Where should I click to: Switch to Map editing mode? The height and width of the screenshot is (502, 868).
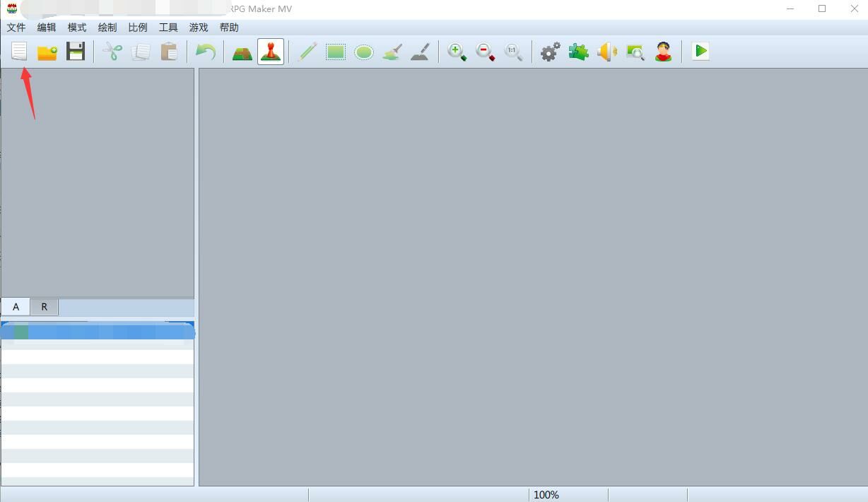(242, 52)
